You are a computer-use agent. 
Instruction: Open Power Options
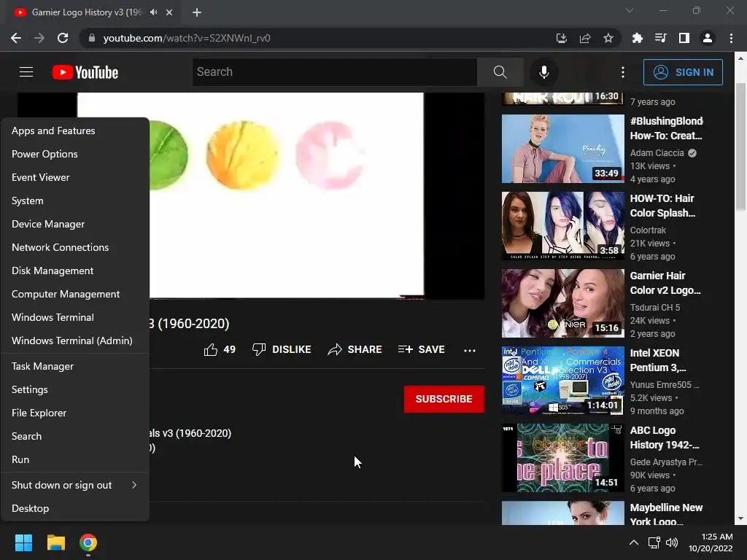click(x=75, y=154)
